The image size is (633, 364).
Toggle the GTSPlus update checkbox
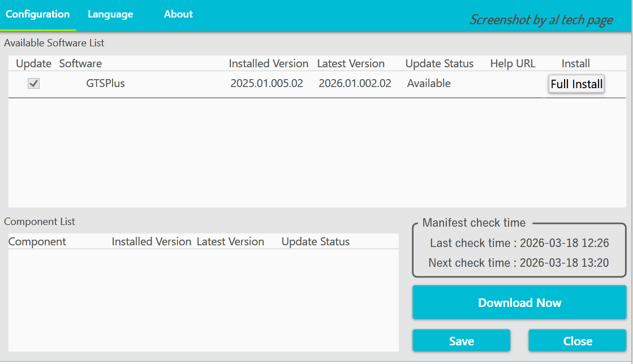click(34, 84)
